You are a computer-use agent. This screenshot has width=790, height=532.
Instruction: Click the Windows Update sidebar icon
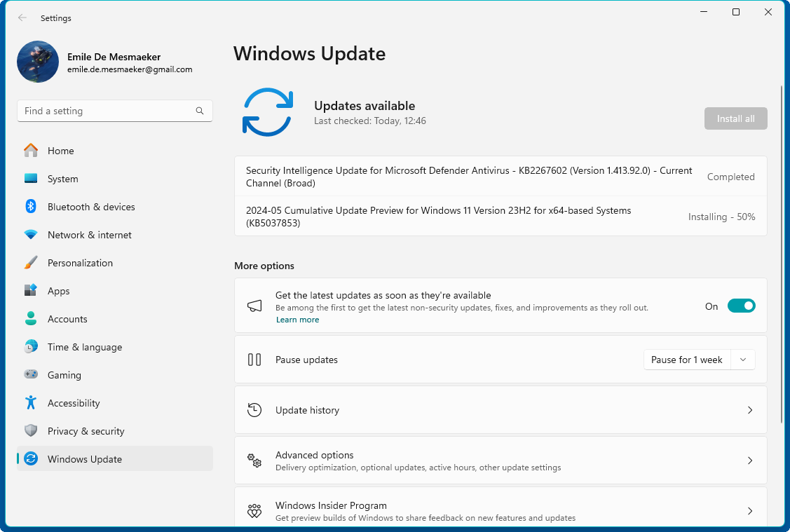(x=31, y=458)
